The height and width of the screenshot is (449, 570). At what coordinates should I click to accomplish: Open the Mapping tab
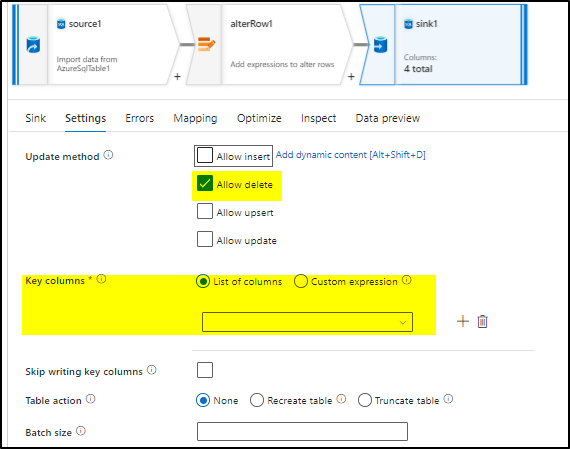click(x=195, y=118)
